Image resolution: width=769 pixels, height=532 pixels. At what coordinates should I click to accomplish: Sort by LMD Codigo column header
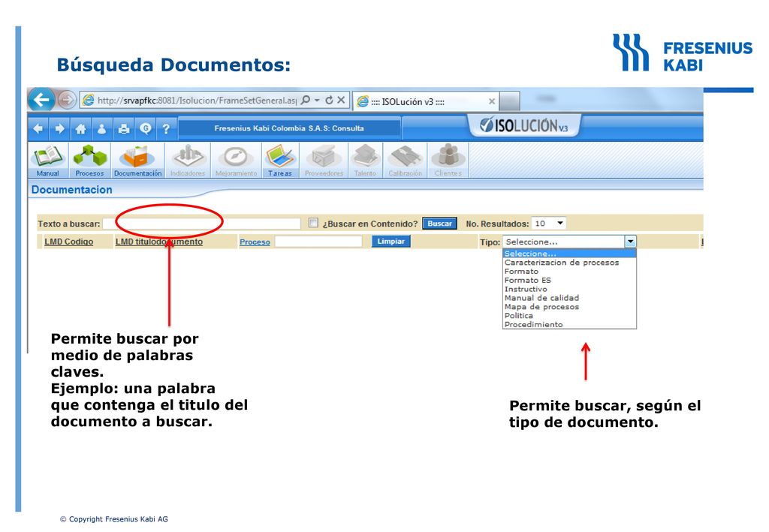coord(68,242)
